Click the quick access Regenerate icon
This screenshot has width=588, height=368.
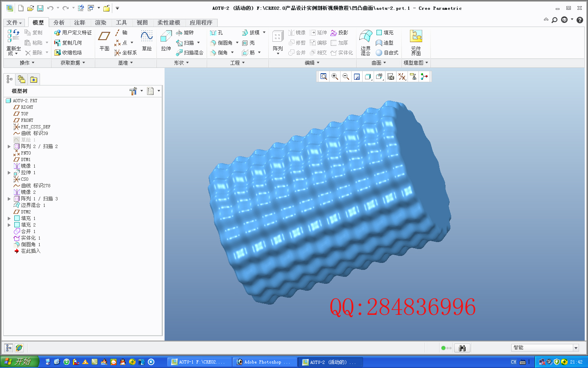tap(81, 8)
